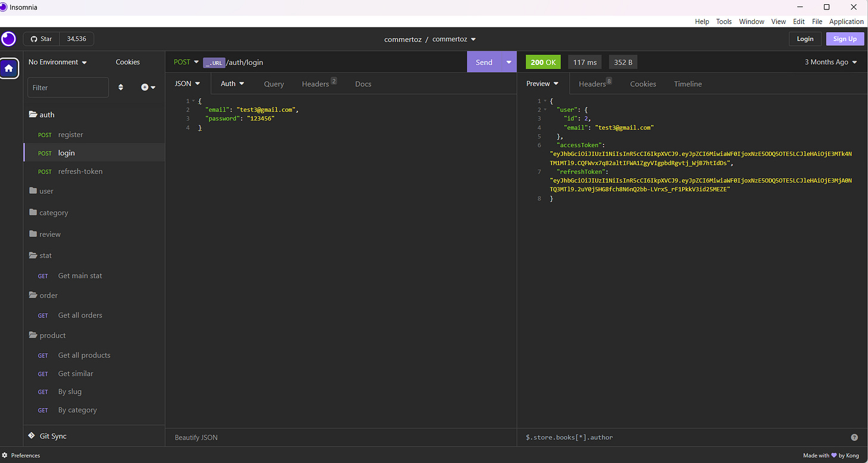Select the refresh-token request

pyautogui.click(x=94, y=171)
